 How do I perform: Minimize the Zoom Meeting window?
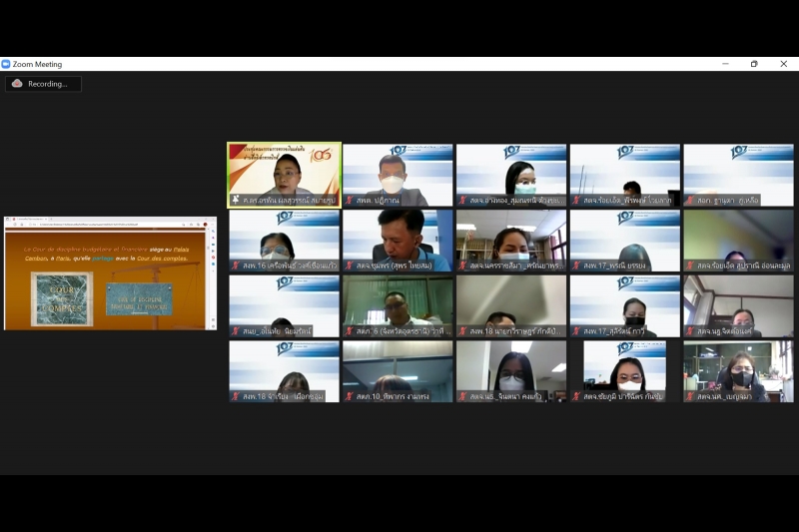coord(725,64)
